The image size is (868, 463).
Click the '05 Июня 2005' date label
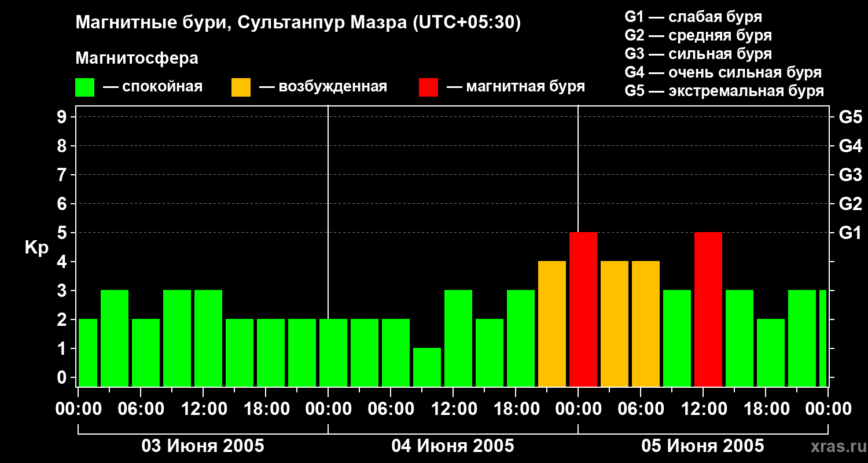coord(703,446)
